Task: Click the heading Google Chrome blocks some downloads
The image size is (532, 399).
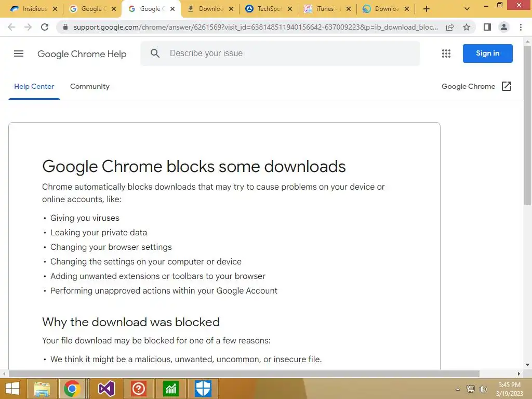Action: tap(194, 167)
